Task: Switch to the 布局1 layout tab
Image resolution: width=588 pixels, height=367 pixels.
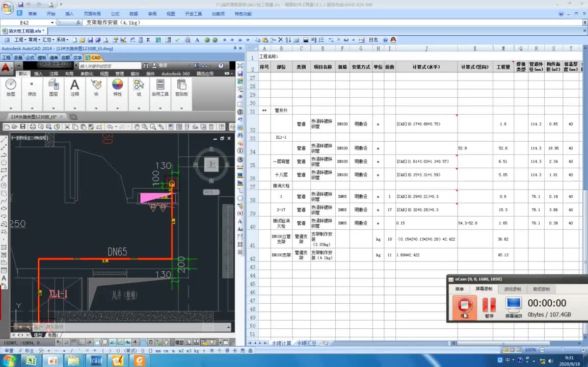Action: [x=53, y=335]
